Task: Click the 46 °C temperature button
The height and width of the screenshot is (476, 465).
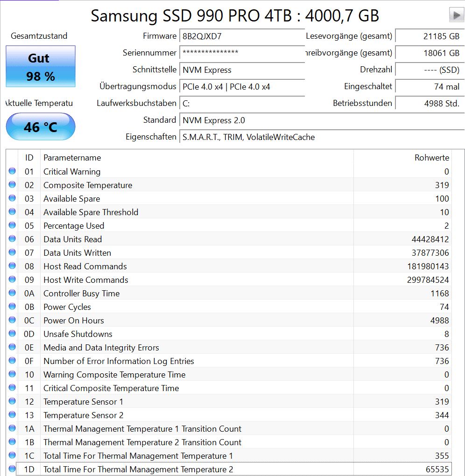Action: pos(40,126)
